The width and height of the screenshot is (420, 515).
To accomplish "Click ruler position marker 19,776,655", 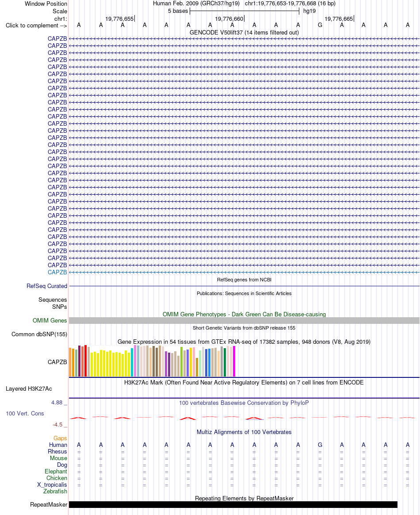I will tap(120, 19).
